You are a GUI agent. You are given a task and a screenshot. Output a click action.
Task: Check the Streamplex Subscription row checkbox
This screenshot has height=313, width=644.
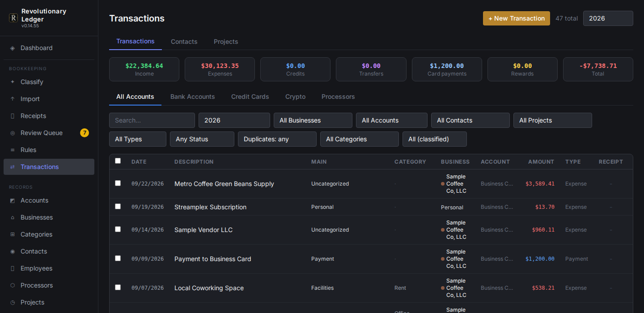point(118,207)
